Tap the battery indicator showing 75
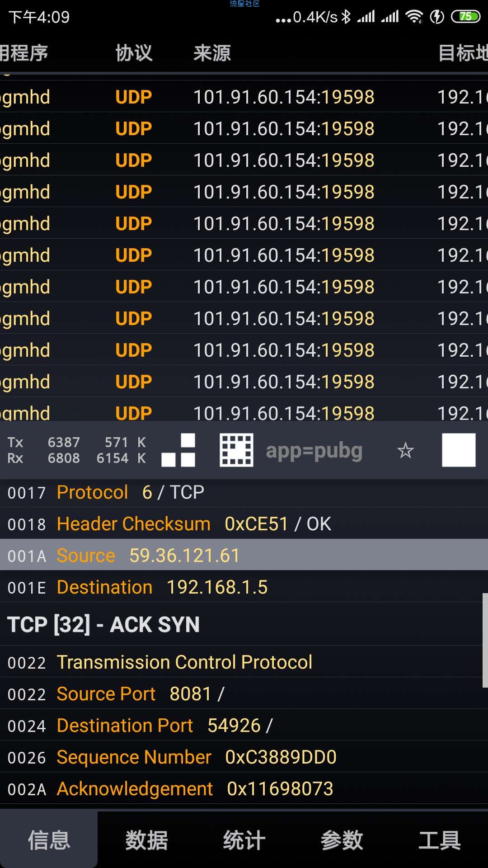488x868 pixels. pos(465,17)
